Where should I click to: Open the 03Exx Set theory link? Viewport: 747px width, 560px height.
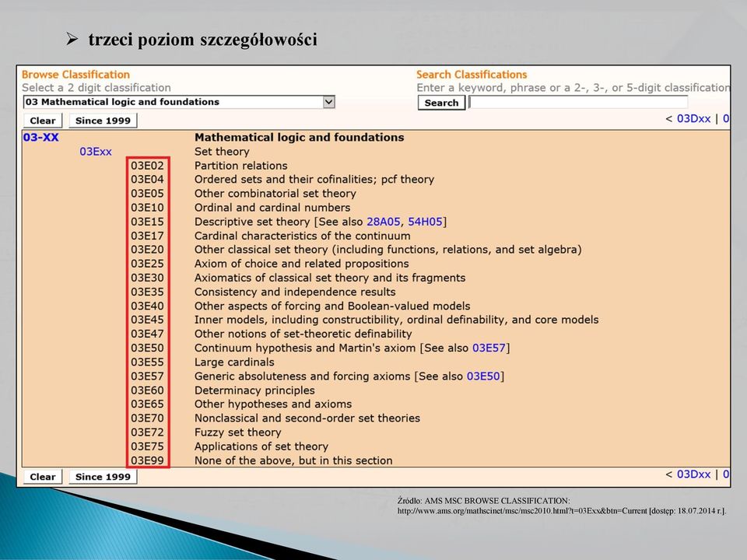(x=95, y=152)
